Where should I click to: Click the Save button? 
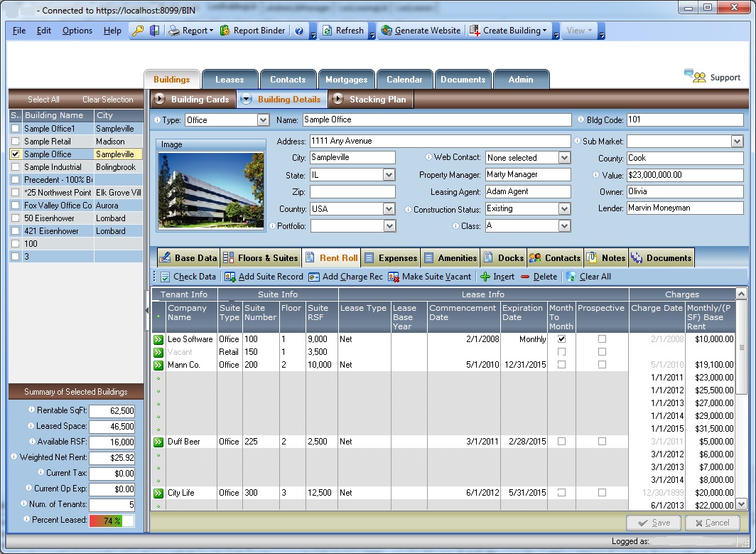click(653, 522)
